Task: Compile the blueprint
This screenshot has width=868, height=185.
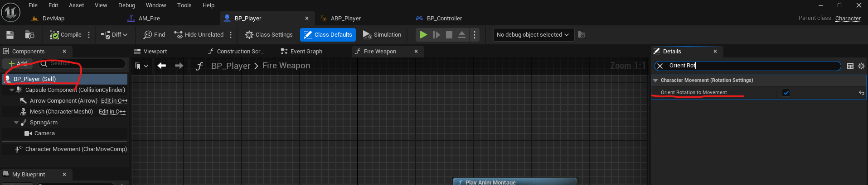Action: tap(66, 35)
